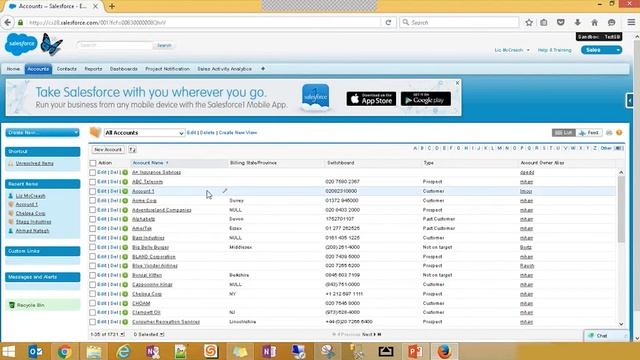Open the Adventureland Companies account link

pyautogui.click(x=162, y=210)
